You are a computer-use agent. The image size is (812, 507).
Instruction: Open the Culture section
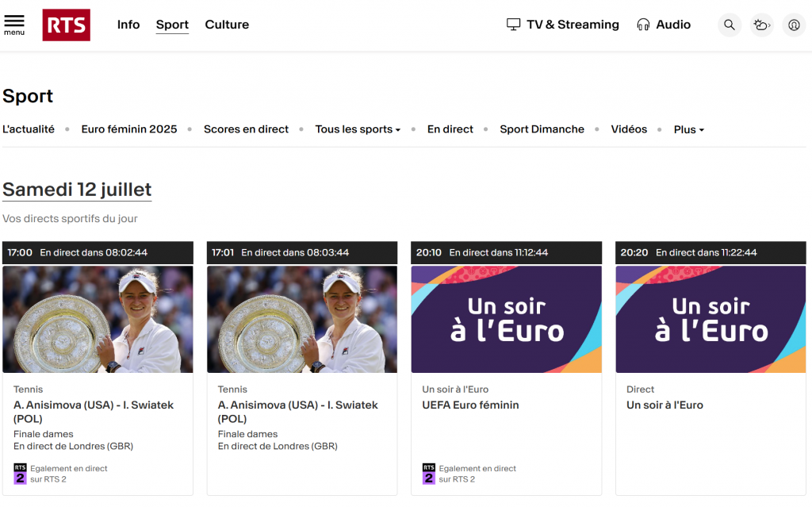[227, 25]
